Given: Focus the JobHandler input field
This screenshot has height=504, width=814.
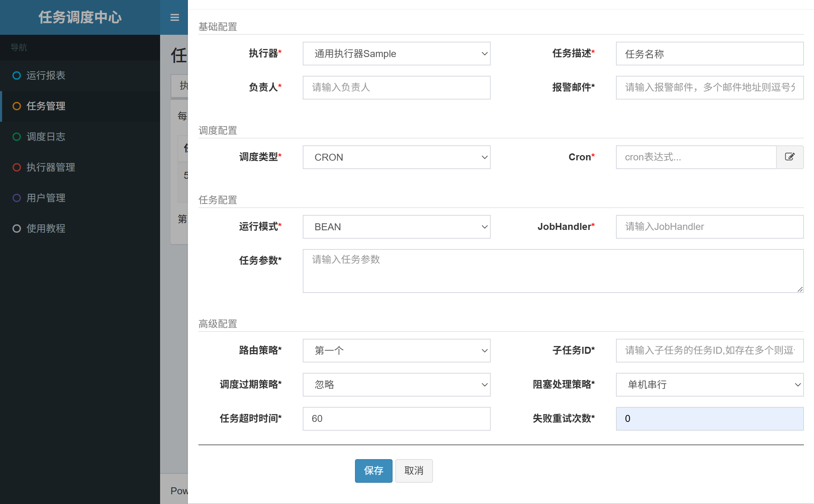Looking at the screenshot, I should coord(710,227).
